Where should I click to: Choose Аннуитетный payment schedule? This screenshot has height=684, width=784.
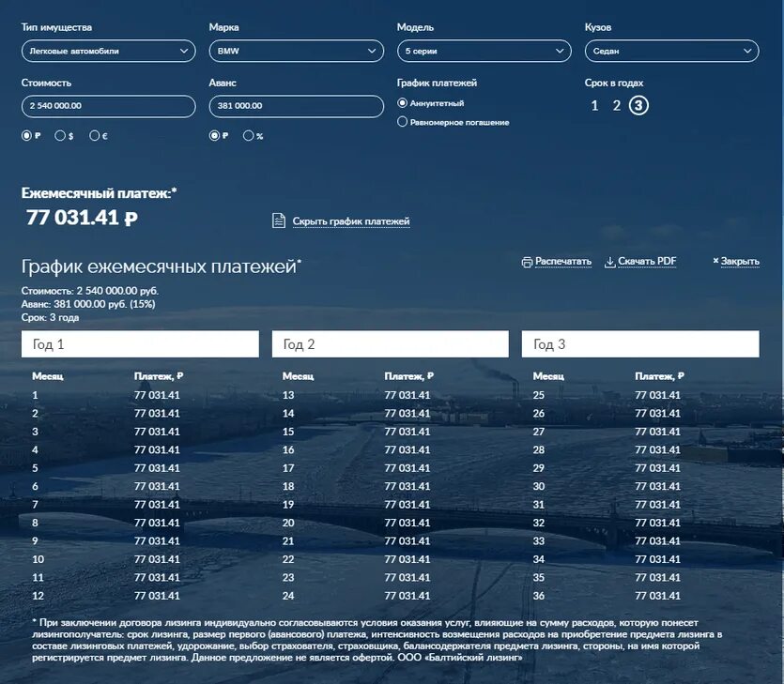(403, 103)
